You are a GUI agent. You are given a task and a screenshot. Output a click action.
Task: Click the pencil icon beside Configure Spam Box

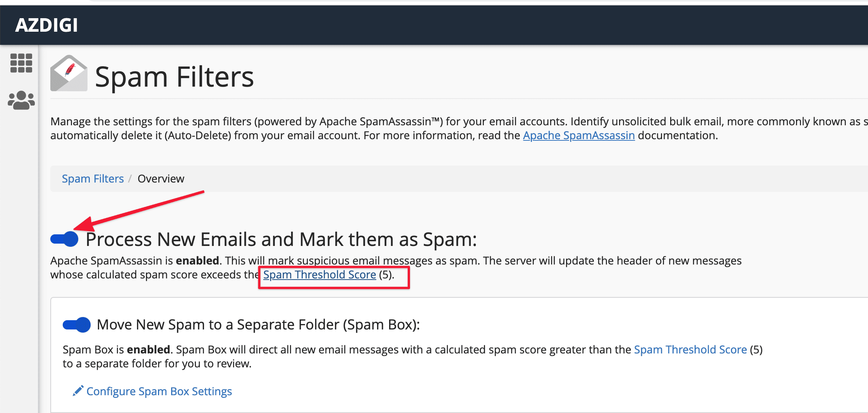point(78,391)
